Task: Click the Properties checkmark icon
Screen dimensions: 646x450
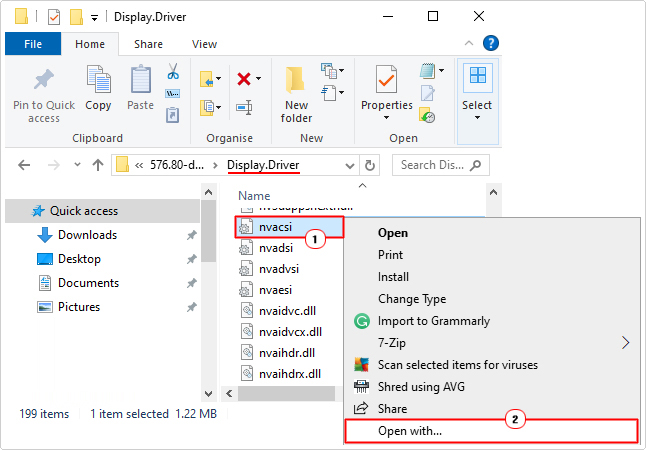Action: pyautogui.click(x=386, y=80)
